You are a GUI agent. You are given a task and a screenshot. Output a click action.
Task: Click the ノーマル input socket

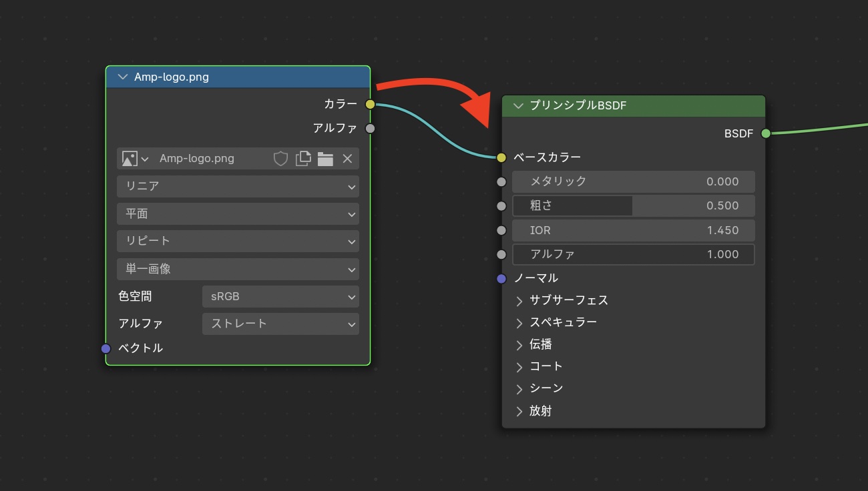(x=502, y=278)
